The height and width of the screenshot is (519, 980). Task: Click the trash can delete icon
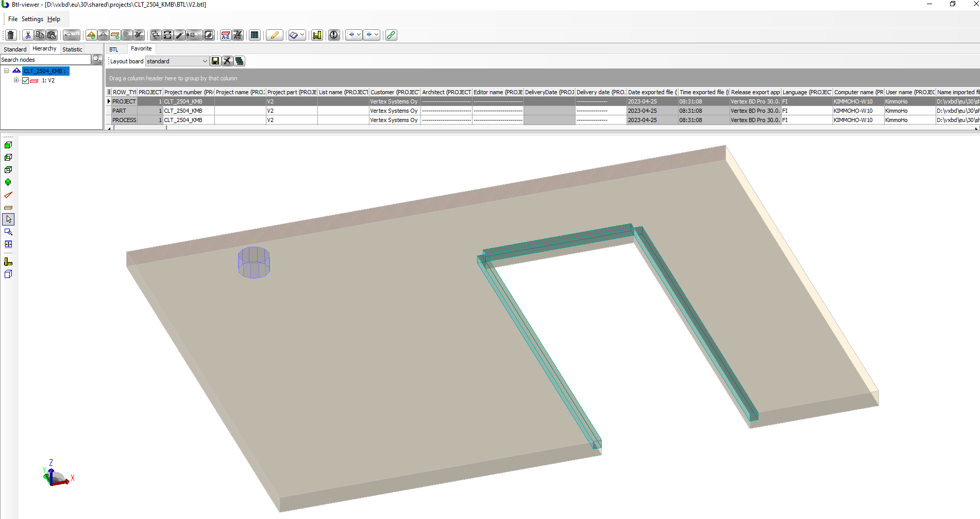click(11, 35)
